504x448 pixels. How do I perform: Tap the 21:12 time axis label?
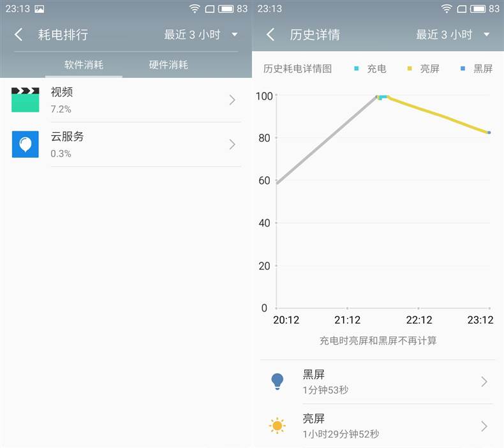[x=347, y=320]
